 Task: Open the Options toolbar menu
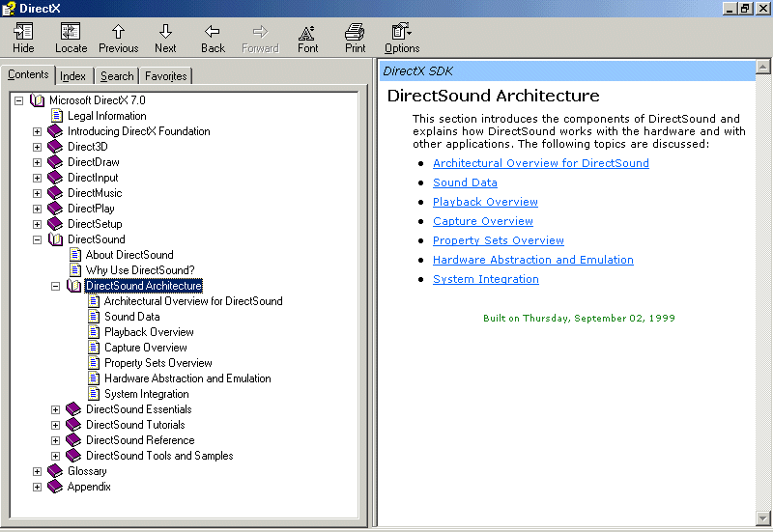[402, 32]
